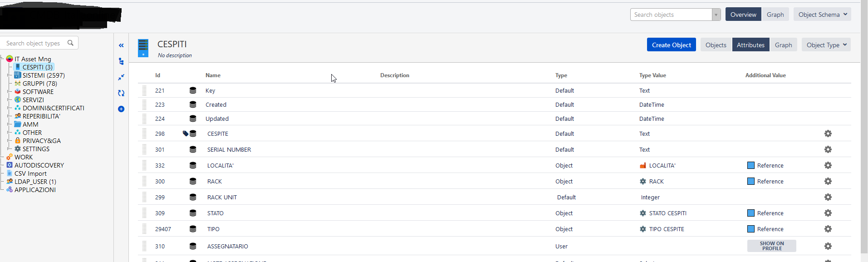Open the Object Schema dropdown

(x=822, y=15)
